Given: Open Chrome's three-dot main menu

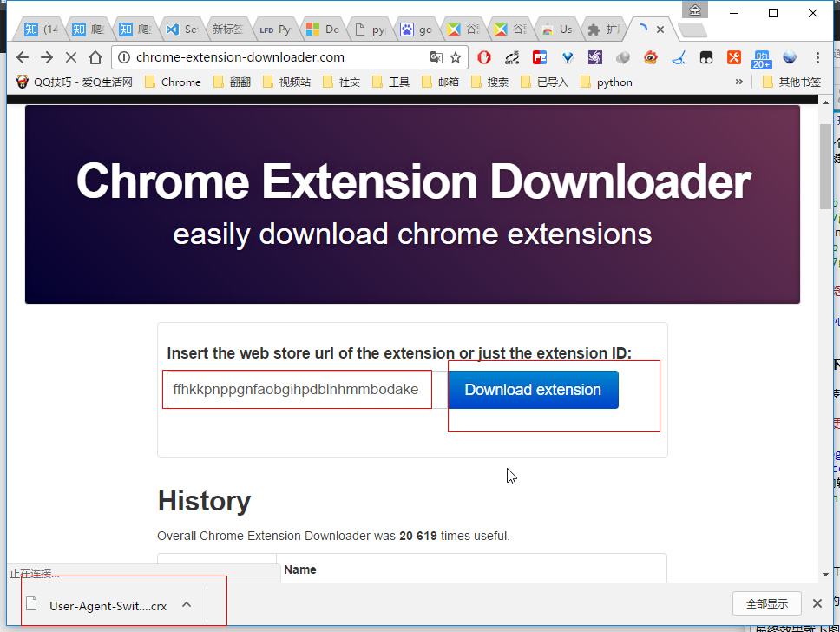Looking at the screenshot, I should (x=817, y=57).
